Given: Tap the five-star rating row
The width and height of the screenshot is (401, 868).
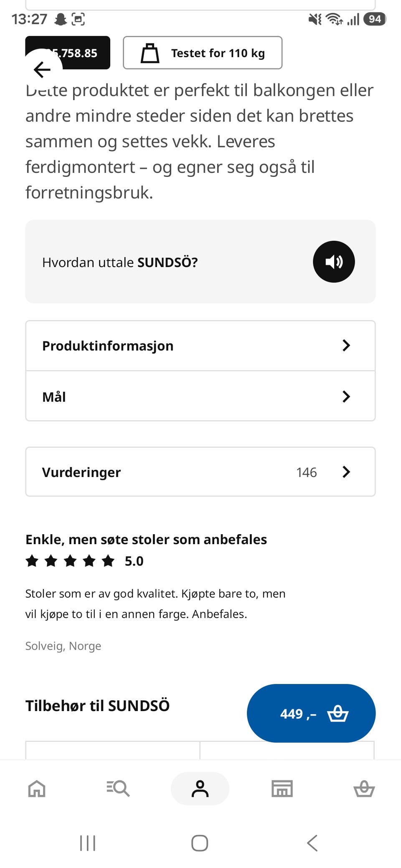Looking at the screenshot, I should click(84, 561).
